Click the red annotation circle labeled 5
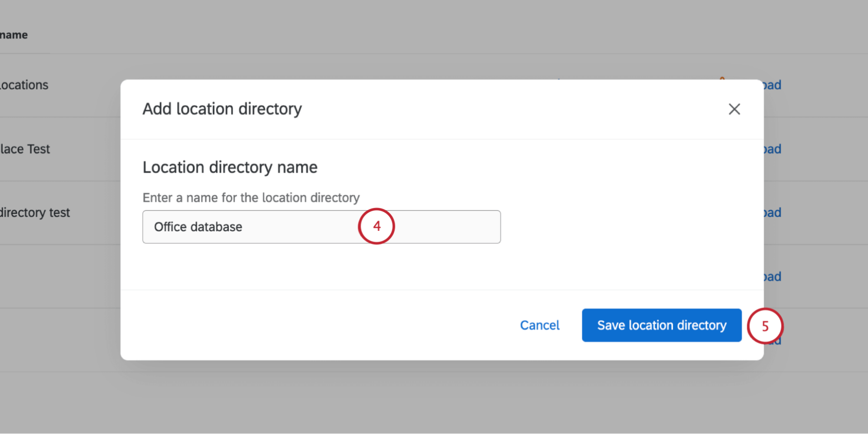Image resolution: width=868 pixels, height=434 pixels. 765,326
